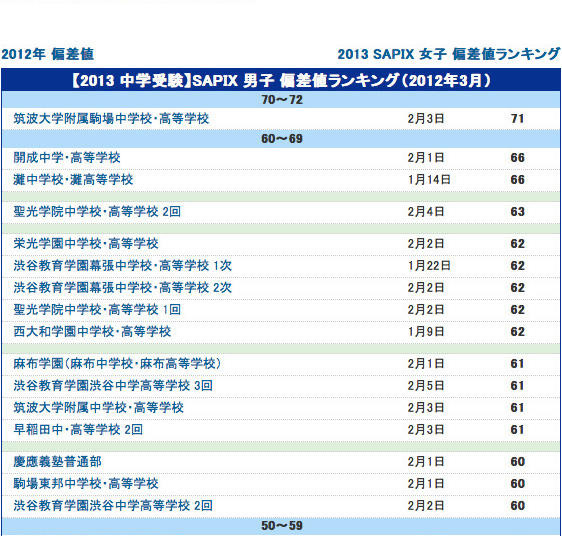Click score 66 in 灘中学校 row
This screenshot has width=562, height=536.
click(x=518, y=180)
